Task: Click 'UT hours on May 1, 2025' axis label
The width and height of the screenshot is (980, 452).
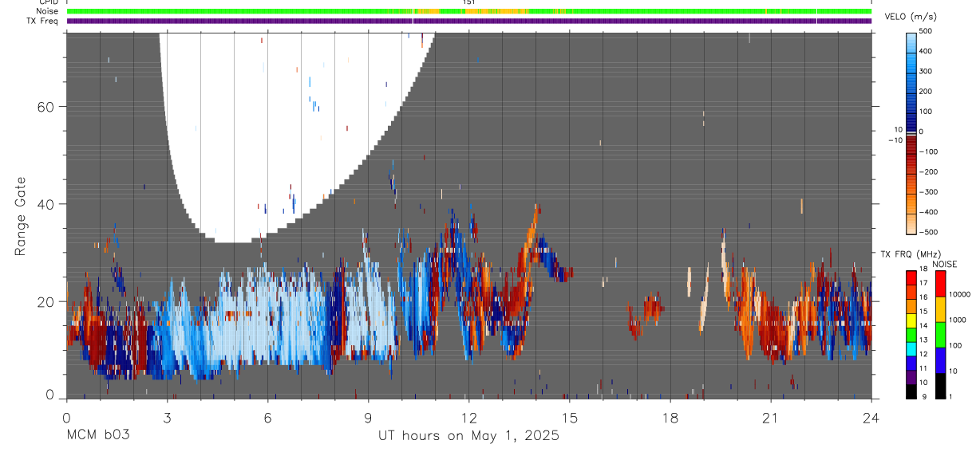Action: pos(468,436)
